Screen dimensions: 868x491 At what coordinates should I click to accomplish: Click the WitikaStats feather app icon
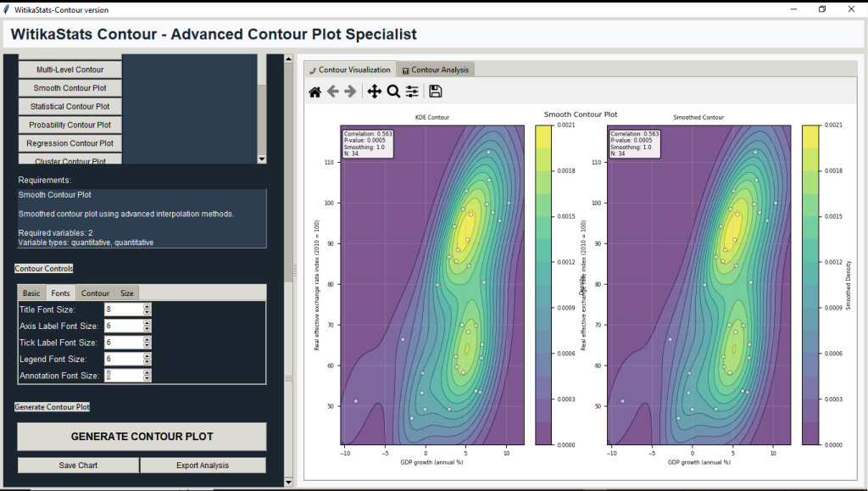(x=6, y=9)
